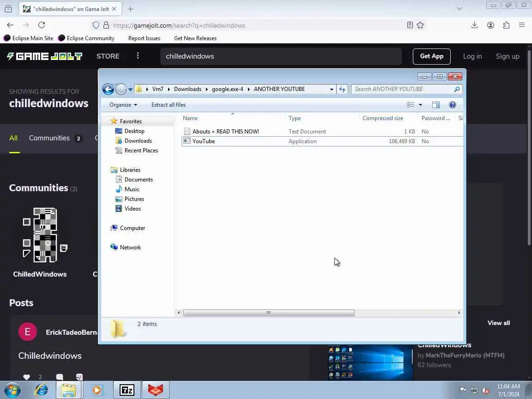Select the YouTube application file
The image size is (532, 399).
point(321,141)
